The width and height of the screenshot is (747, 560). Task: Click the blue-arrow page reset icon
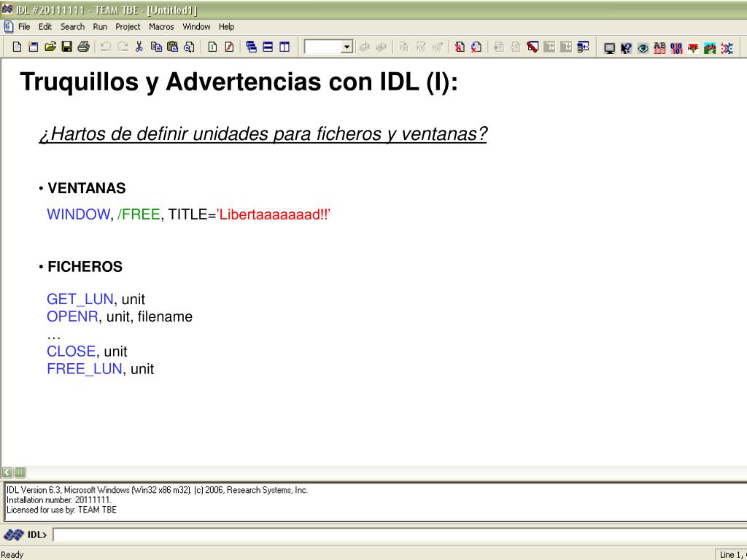coord(476,47)
